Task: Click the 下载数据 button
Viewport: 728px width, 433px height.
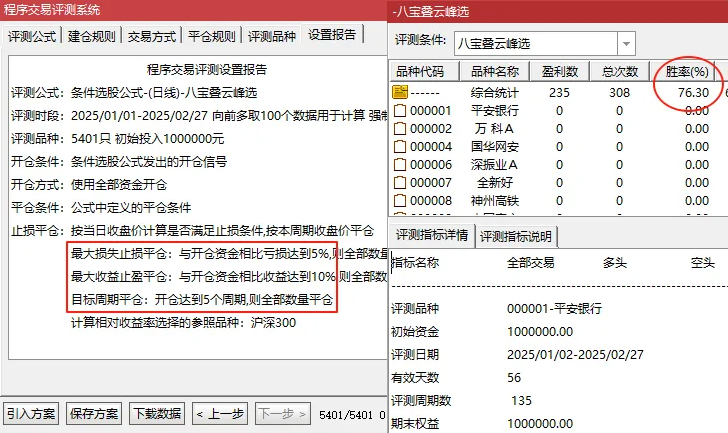Action: point(157,414)
